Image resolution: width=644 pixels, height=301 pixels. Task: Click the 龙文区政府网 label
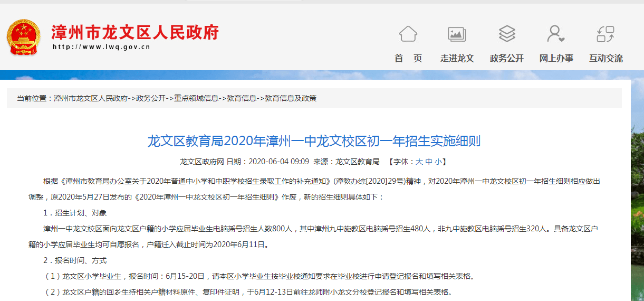tap(202, 162)
